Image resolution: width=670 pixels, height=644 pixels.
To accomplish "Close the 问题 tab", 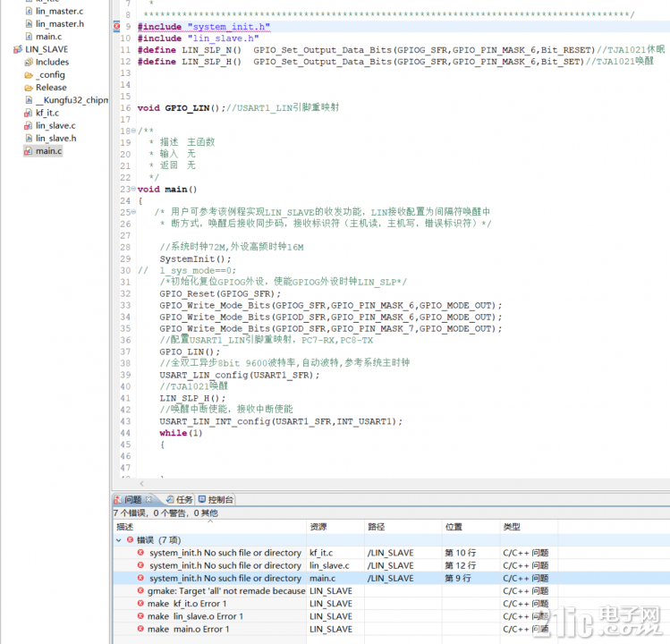I will pos(148,499).
